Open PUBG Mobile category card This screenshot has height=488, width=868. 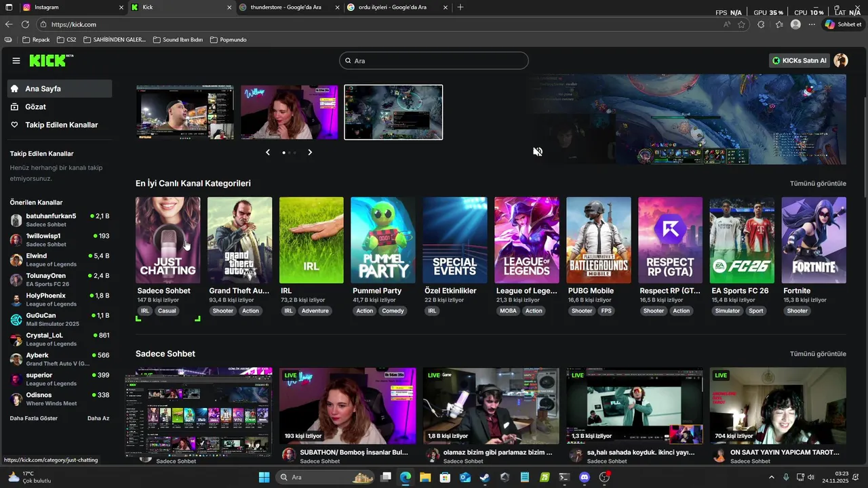pyautogui.click(x=599, y=240)
